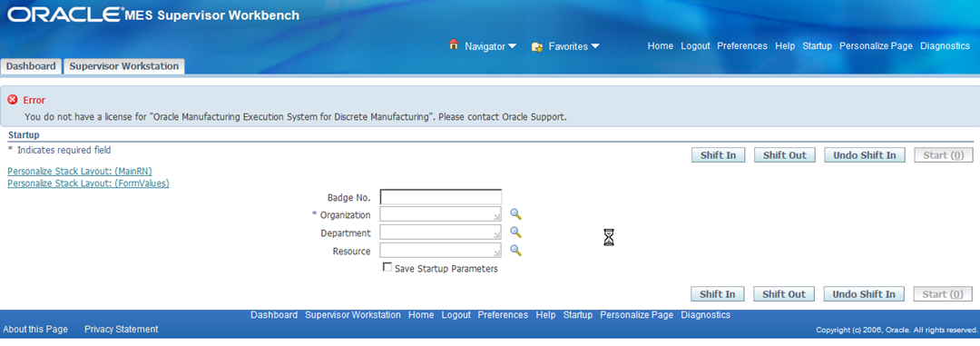The image size is (980, 346).
Task: Open the Organization search magnifier icon
Action: click(515, 214)
